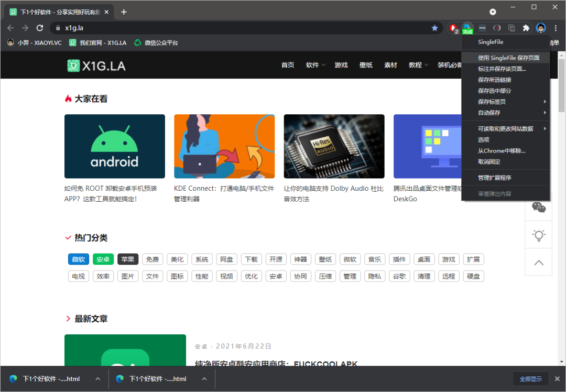The width and height of the screenshot is (566, 392).
Task: Expand the 自动保存 submenu
Action: (506, 113)
